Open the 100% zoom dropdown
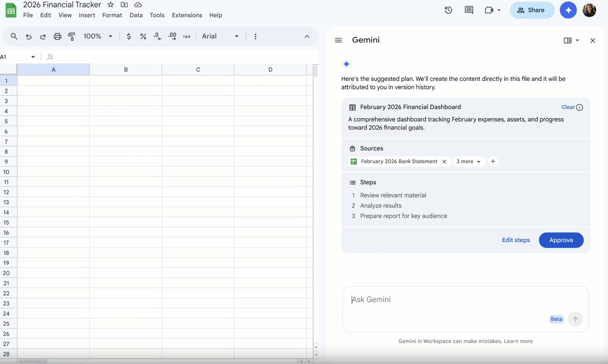Image resolution: width=608 pixels, height=364 pixels. (98, 36)
